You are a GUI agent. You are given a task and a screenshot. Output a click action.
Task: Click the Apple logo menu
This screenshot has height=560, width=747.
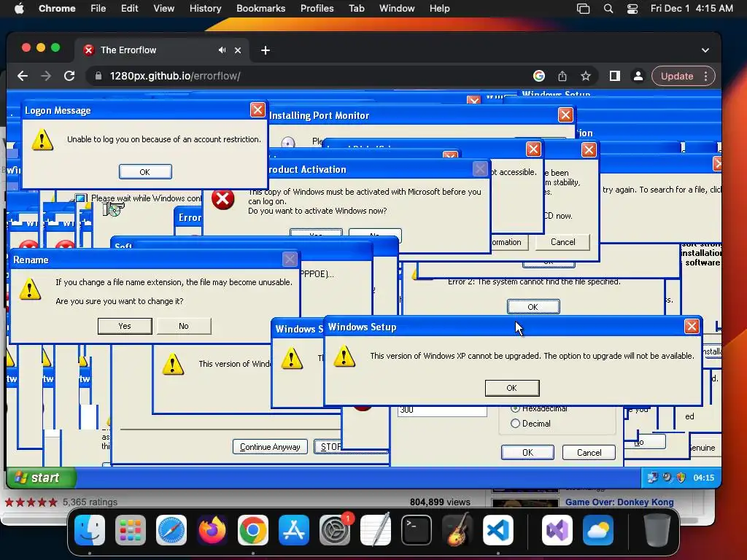click(19, 8)
